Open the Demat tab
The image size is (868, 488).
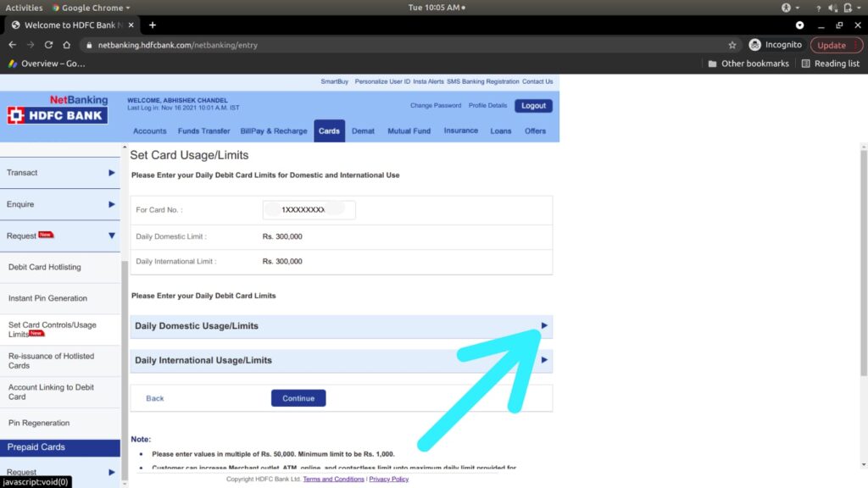tap(363, 131)
